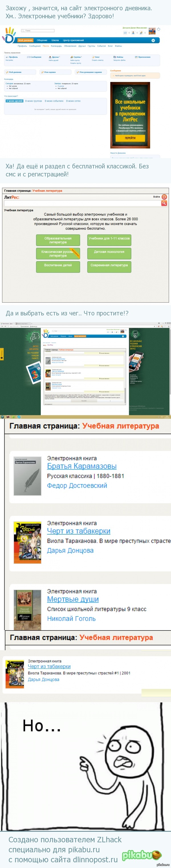Open the "Мои оценки" panel button
The width and height of the screenshot is (171, 868).
point(56,72)
